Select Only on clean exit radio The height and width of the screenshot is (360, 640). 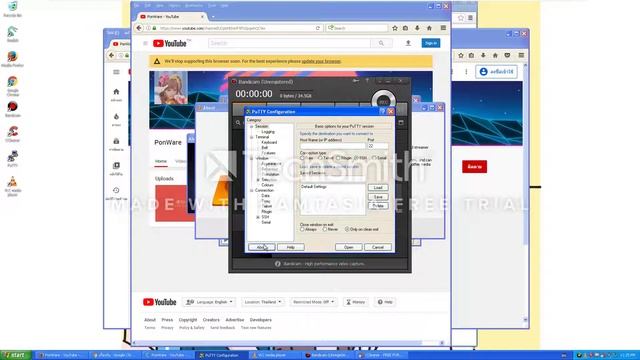(x=347, y=229)
